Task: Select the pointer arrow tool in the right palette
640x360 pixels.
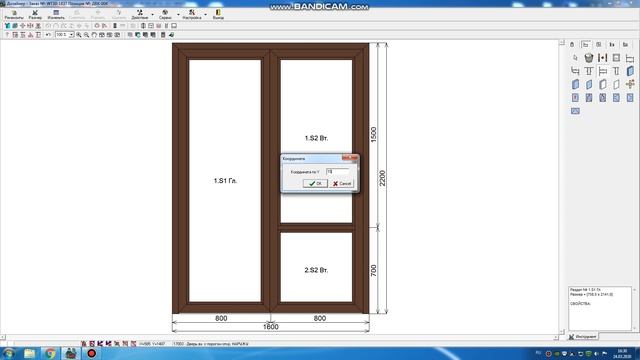Action: pyautogui.click(x=576, y=58)
